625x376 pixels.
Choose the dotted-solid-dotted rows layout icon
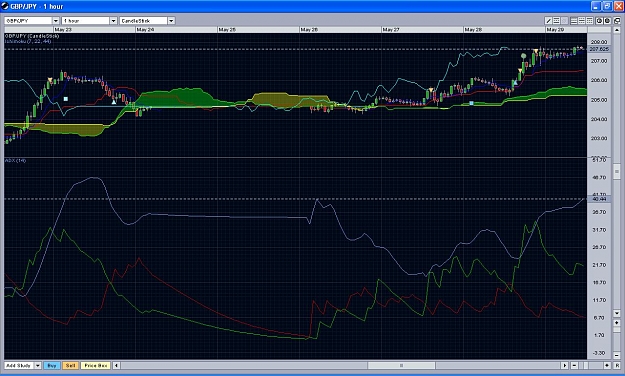582,21
